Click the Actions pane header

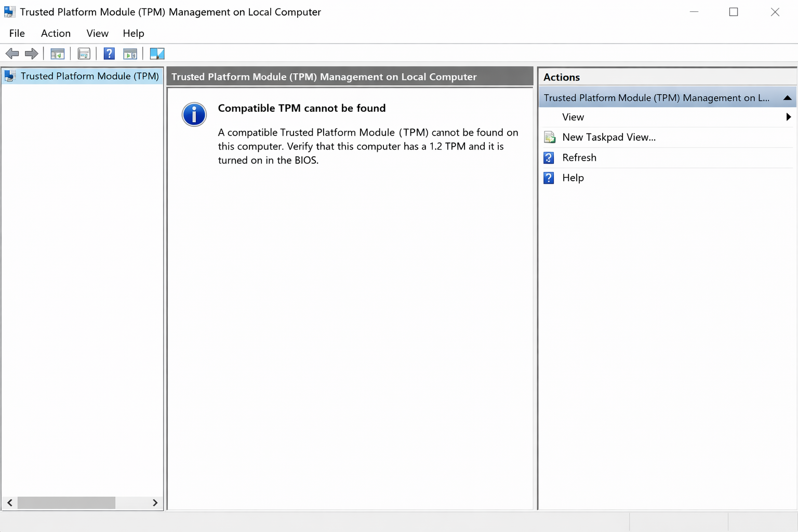(x=668, y=77)
